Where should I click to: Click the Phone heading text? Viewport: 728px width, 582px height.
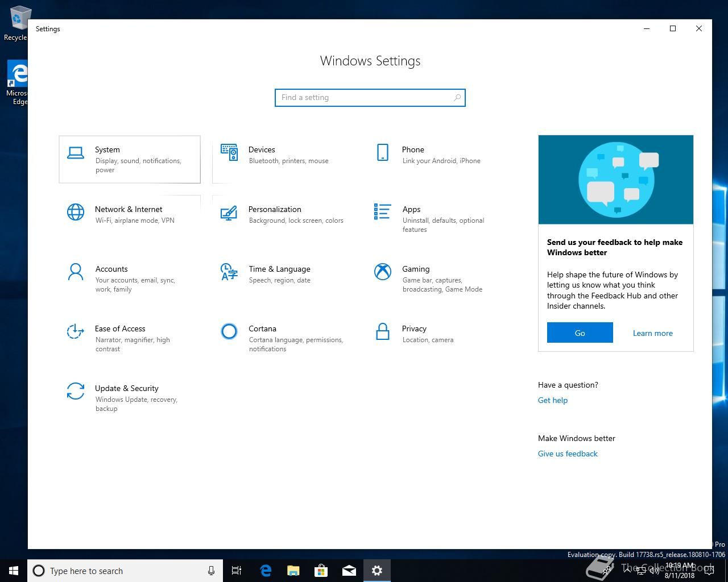tap(413, 149)
